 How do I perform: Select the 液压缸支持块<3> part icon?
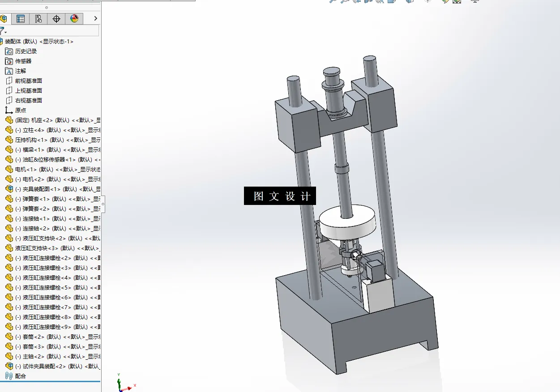9,248
